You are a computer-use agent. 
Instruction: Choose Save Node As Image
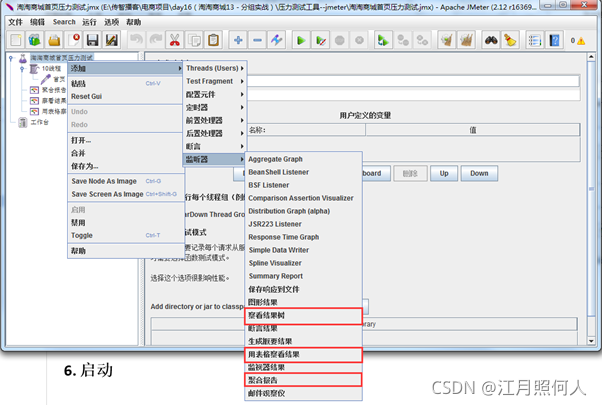click(x=125, y=181)
